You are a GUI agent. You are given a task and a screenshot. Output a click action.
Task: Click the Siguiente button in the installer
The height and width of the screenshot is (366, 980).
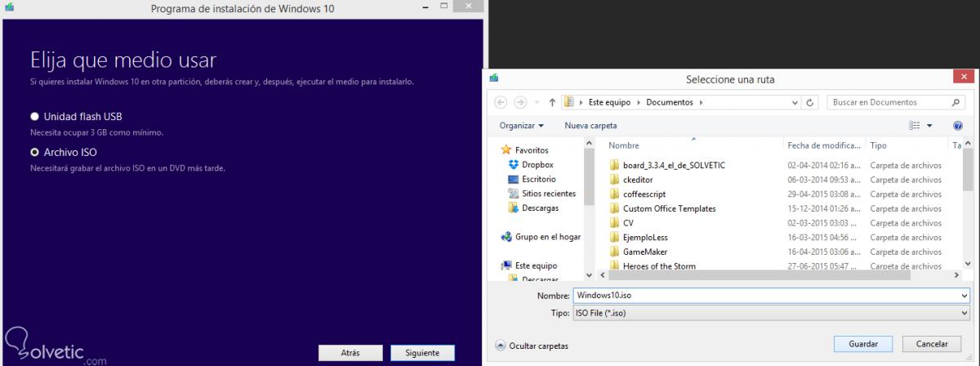click(x=422, y=353)
